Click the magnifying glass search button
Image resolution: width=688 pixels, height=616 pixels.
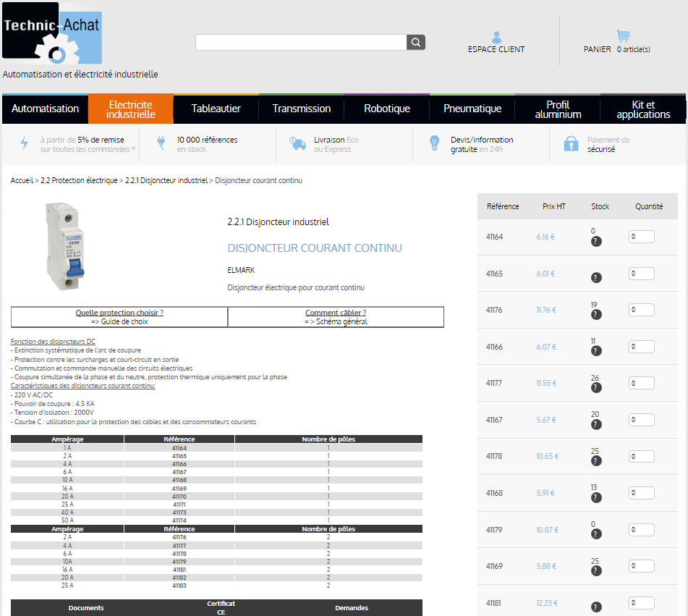pyautogui.click(x=416, y=43)
